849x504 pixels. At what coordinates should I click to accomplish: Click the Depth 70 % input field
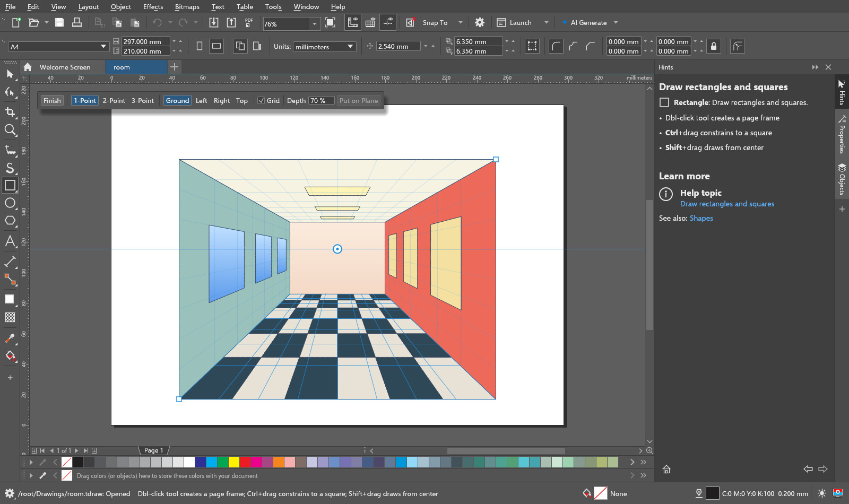click(322, 100)
